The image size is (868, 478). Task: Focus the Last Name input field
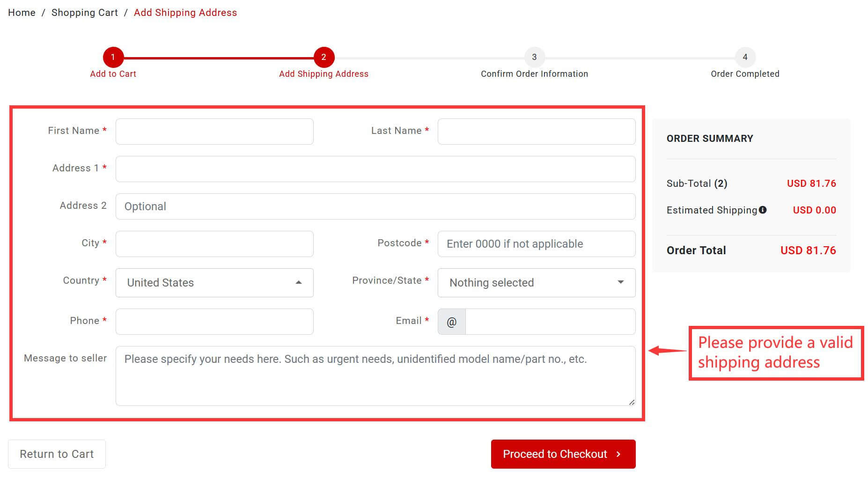537,132
